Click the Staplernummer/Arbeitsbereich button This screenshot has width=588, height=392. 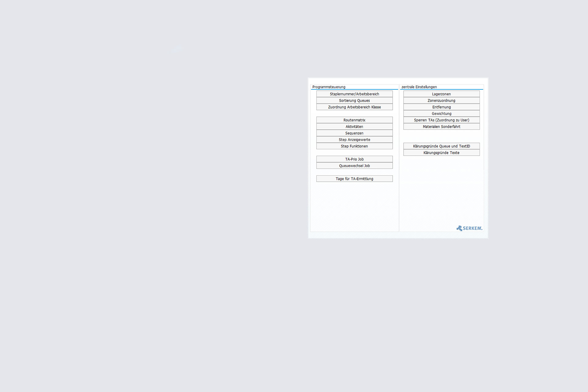pyautogui.click(x=354, y=94)
